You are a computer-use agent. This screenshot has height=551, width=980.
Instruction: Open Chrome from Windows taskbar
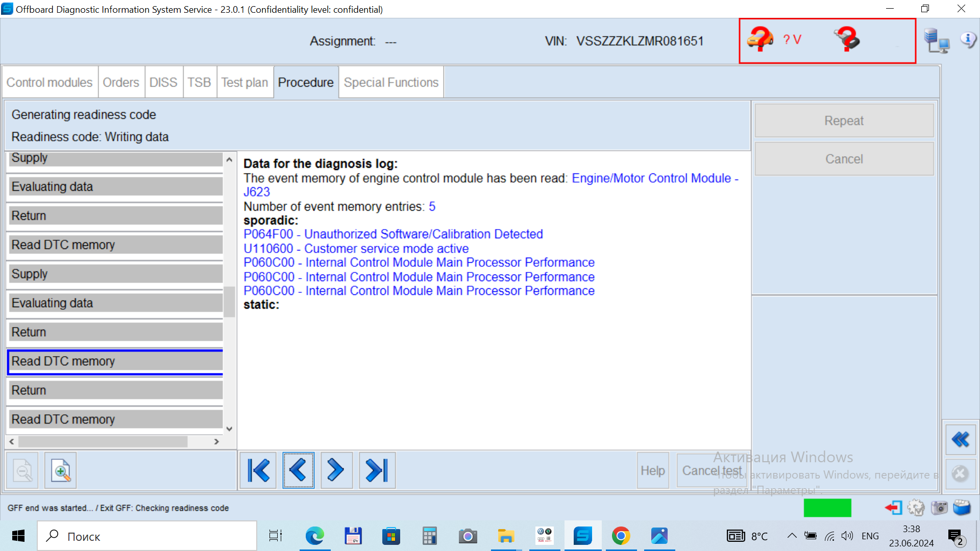[x=621, y=536]
